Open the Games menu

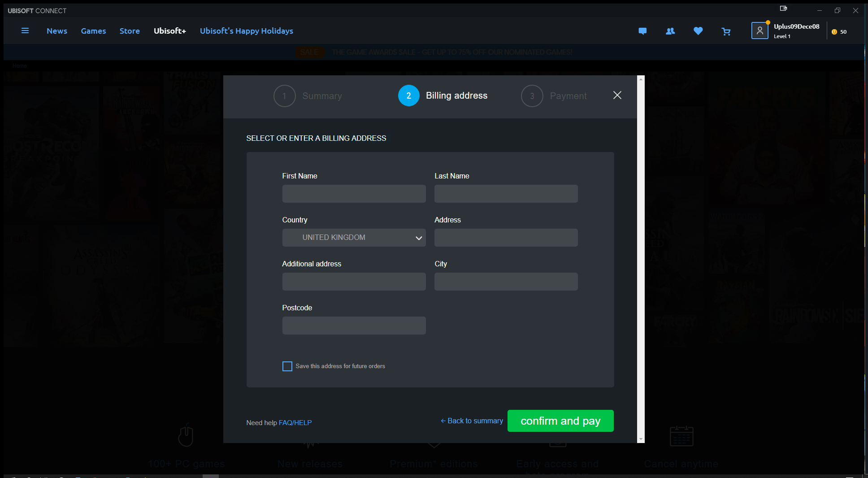(x=93, y=31)
